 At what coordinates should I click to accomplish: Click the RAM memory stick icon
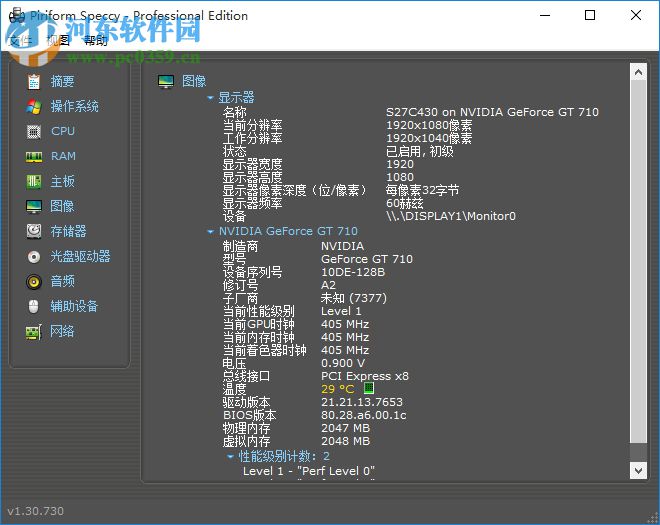34,157
